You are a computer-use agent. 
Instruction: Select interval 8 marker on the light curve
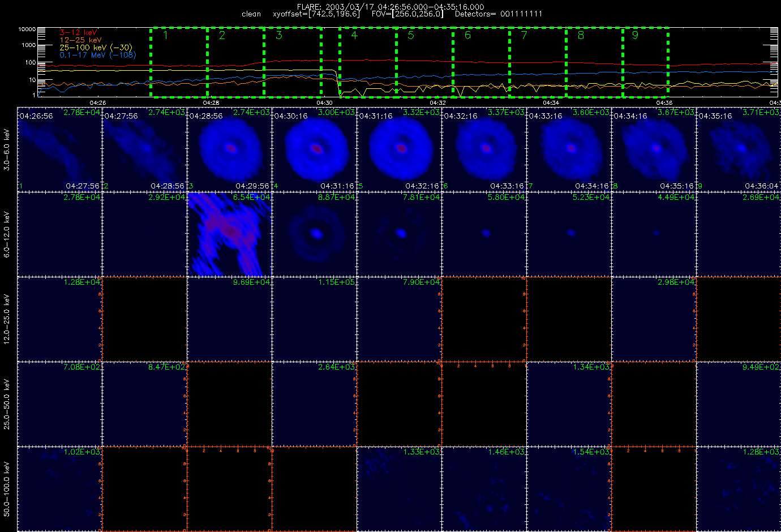[581, 35]
